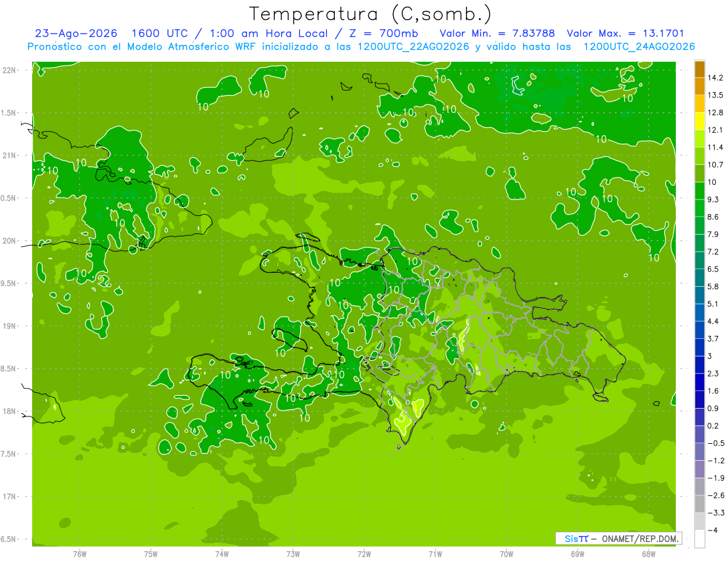This screenshot has width=728, height=562.
Task: Click the "73W" longitude axis label
Action: click(293, 554)
